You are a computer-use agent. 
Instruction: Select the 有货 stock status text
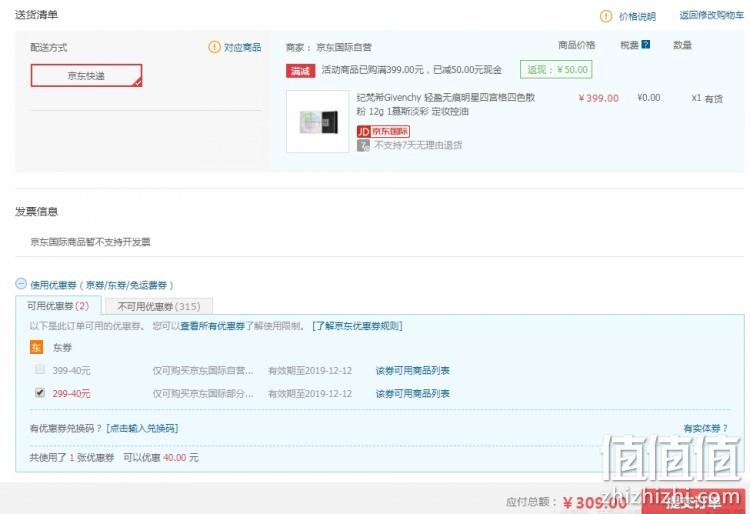point(714,98)
